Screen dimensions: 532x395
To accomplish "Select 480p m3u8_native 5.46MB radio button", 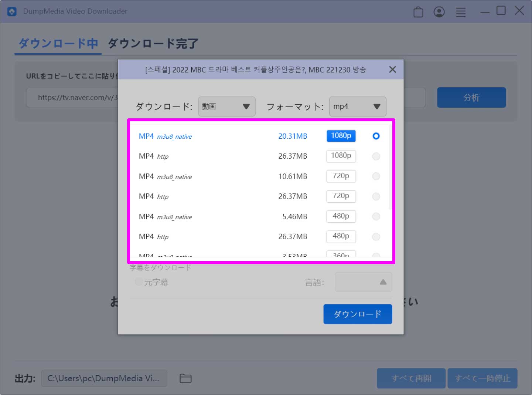I will point(376,216).
